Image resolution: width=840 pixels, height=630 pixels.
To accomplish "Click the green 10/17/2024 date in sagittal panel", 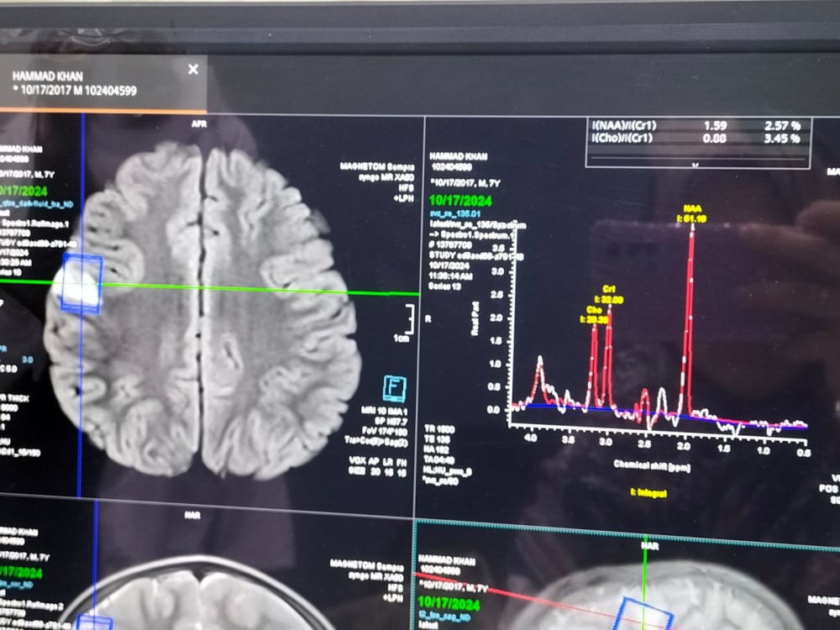I will tap(449, 603).
